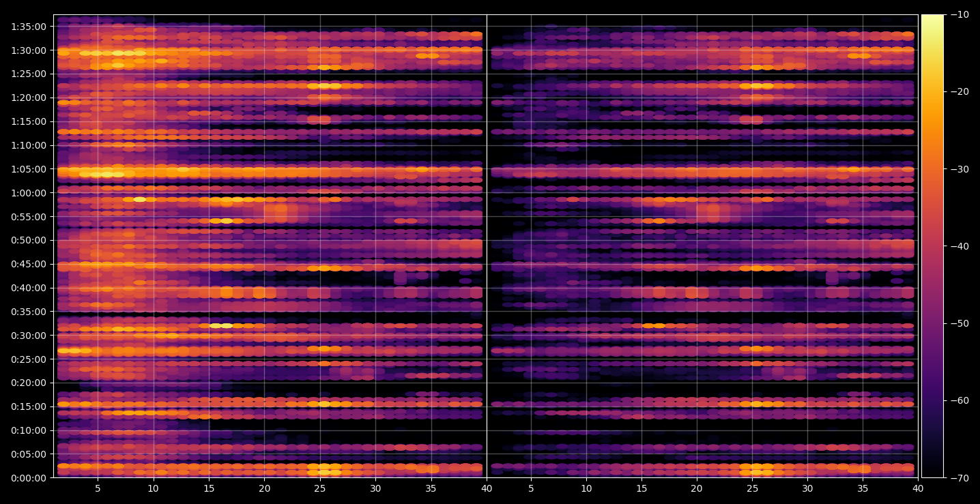Click the y-axis label "0:20:00"
The width and height of the screenshot is (980, 504).
(29, 383)
